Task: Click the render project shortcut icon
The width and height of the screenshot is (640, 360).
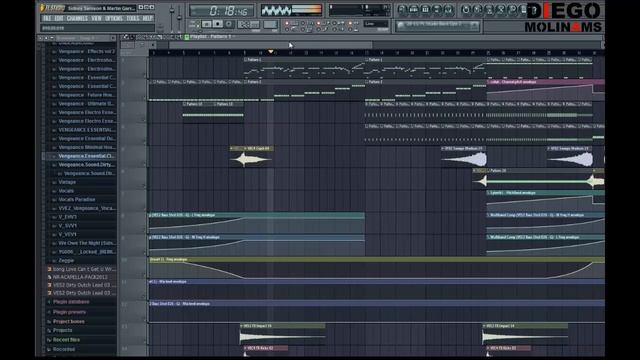Action: pyautogui.click(x=489, y=9)
